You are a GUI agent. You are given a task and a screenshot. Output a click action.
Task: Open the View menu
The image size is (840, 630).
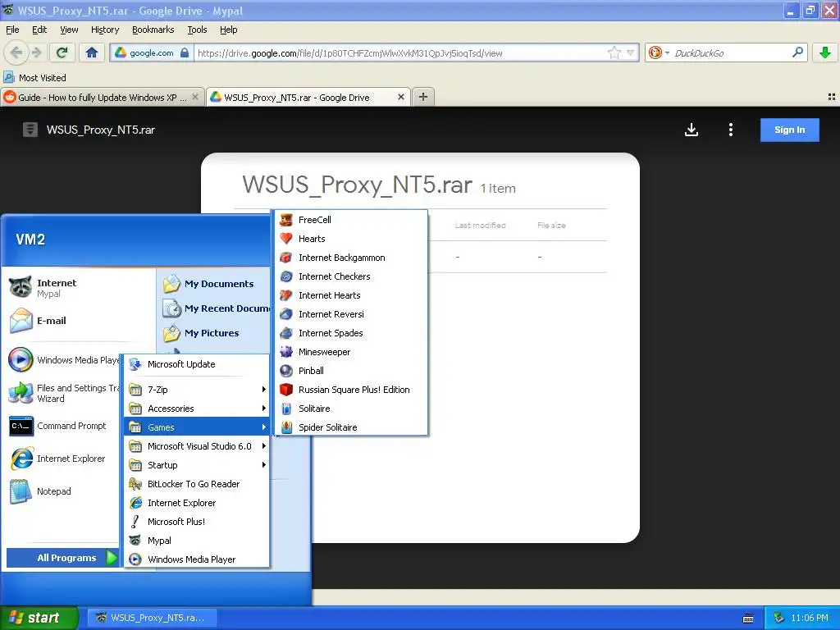[x=69, y=30]
